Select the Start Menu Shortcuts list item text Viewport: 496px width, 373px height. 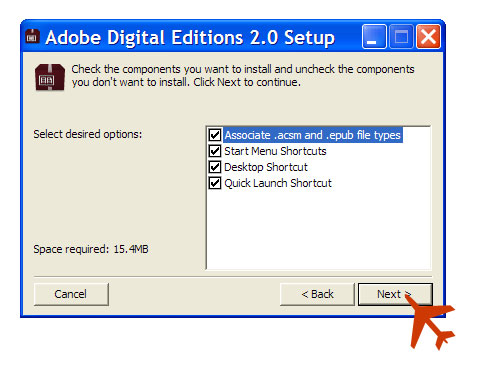(275, 151)
